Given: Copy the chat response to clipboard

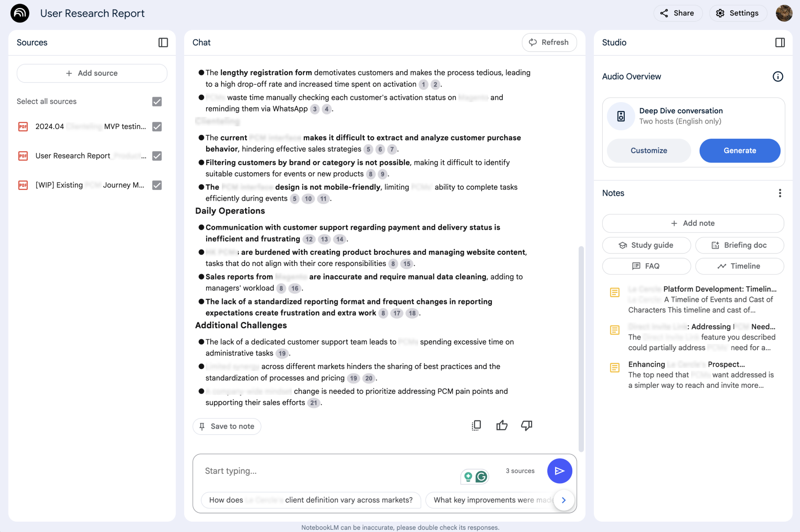Looking at the screenshot, I should point(476,425).
